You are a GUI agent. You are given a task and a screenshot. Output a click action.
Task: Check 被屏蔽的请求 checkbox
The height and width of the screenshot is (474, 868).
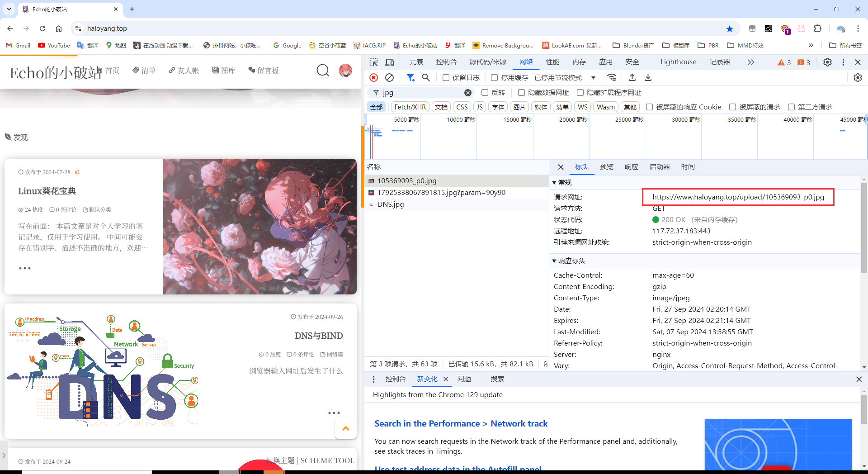pyautogui.click(x=732, y=107)
